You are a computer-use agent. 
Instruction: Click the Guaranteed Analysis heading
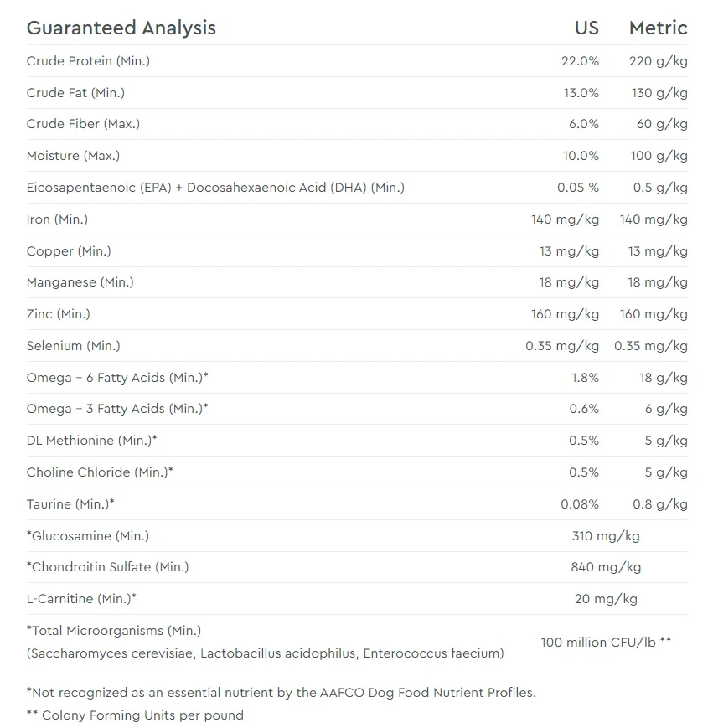[121, 28]
